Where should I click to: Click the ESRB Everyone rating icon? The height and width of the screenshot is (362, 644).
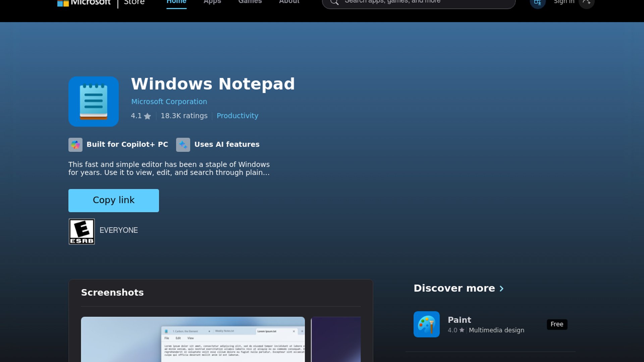(x=82, y=232)
